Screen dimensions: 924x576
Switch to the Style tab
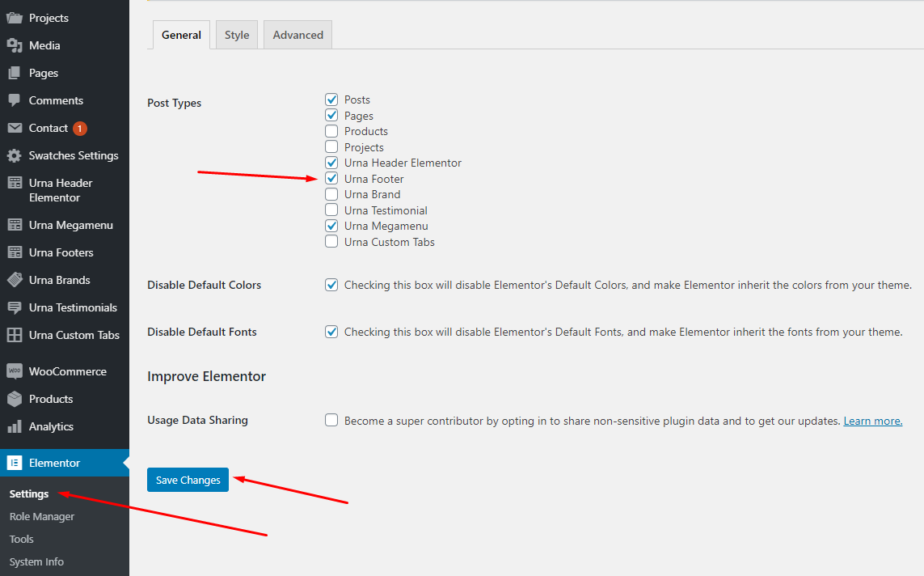[237, 35]
